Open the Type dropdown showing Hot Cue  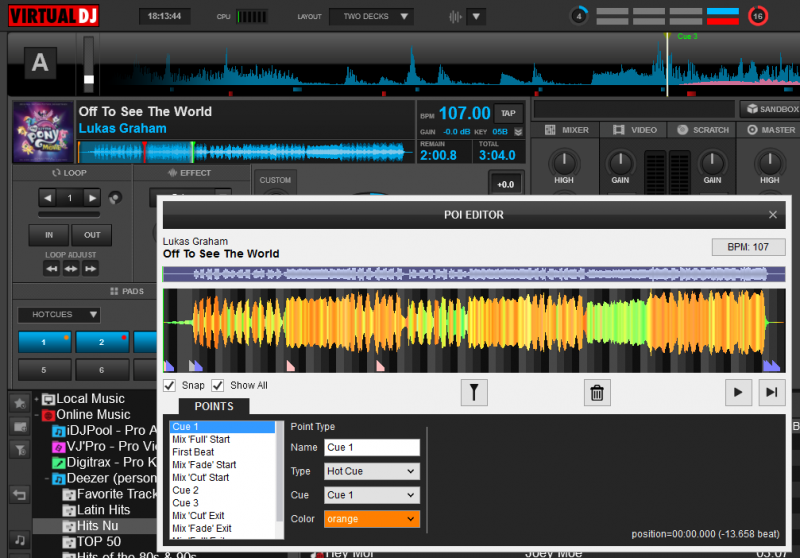click(x=372, y=471)
